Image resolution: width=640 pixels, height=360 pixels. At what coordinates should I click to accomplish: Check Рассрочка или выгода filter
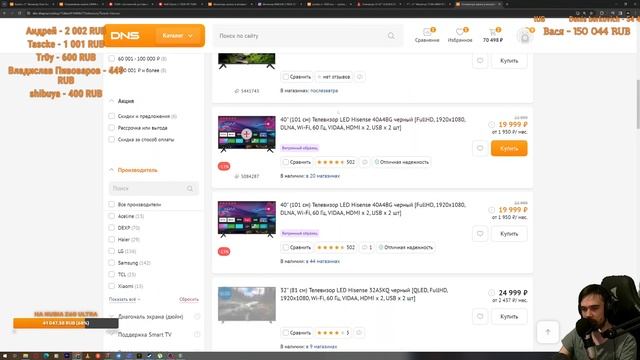click(x=111, y=128)
